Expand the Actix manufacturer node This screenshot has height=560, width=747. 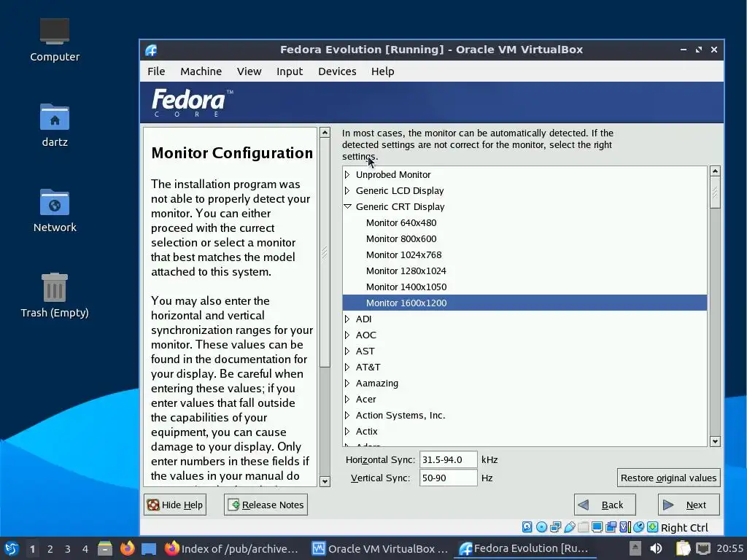pos(347,431)
